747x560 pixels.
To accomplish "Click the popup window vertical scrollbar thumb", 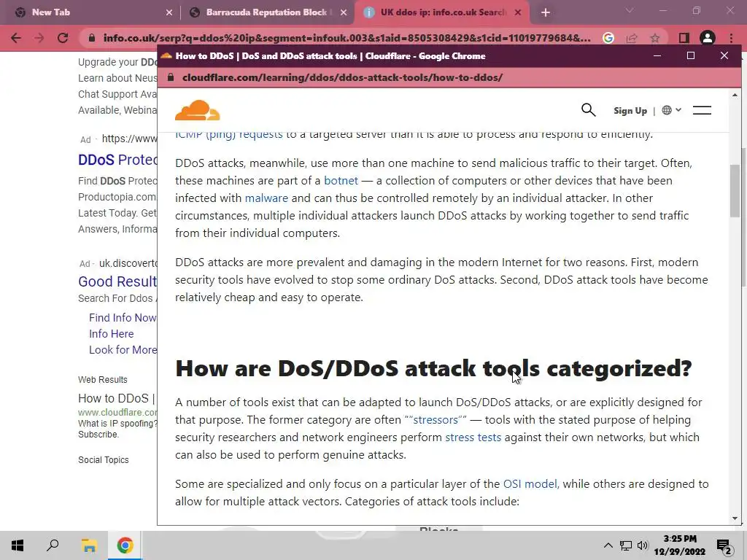I will 735,190.
